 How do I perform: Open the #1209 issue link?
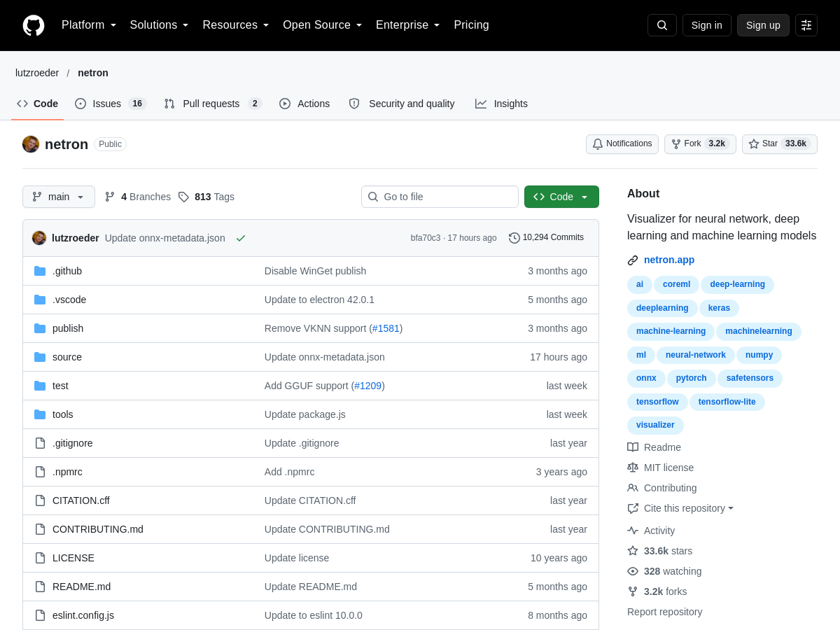368,386
